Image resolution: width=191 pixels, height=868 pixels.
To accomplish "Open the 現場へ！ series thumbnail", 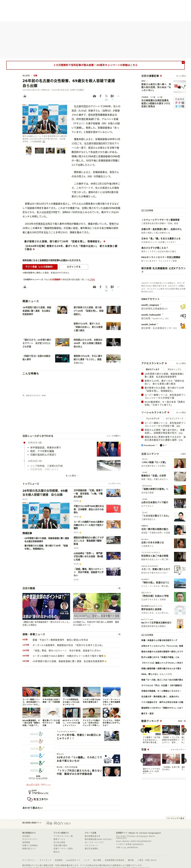I will click(180, 86).
